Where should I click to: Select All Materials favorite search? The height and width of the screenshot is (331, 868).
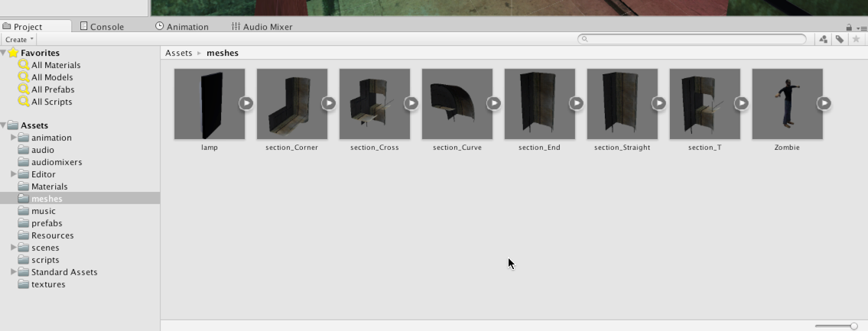[x=56, y=65]
